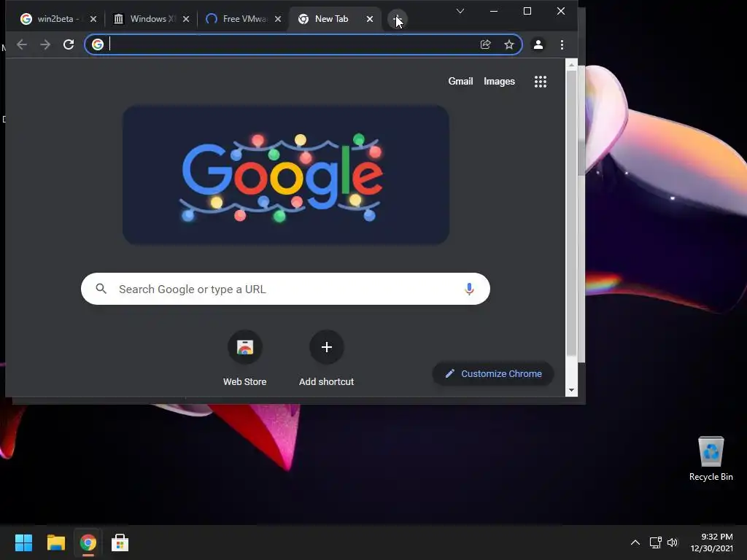Open the Chrome profile avatar
Screen dimensions: 747x560
[538, 44]
